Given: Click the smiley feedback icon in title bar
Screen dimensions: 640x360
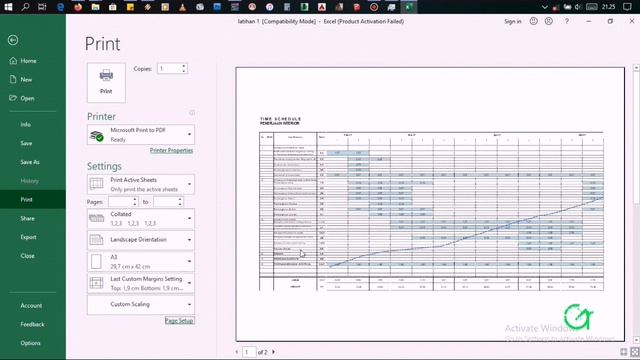Looking at the screenshot, I should 533,21.
